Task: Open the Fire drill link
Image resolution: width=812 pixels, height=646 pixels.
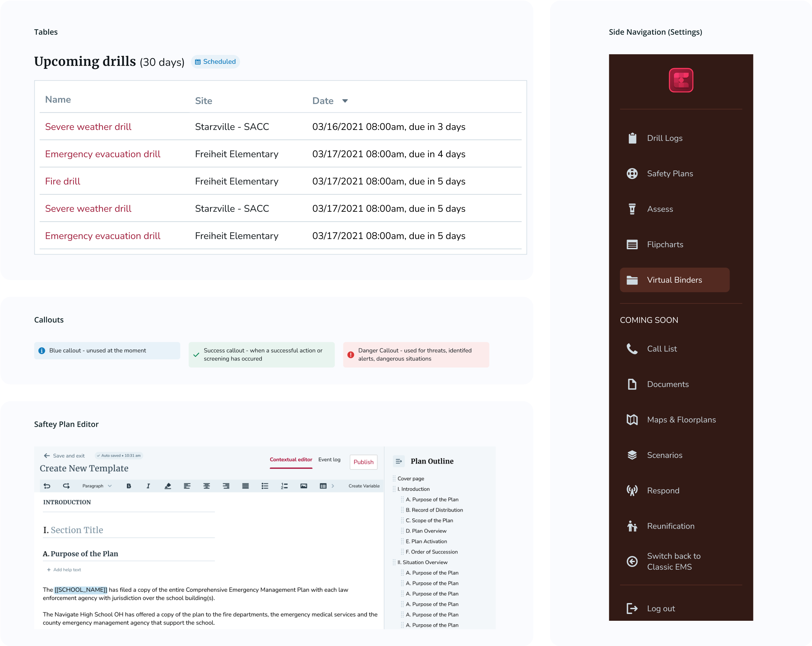Action: (x=62, y=182)
